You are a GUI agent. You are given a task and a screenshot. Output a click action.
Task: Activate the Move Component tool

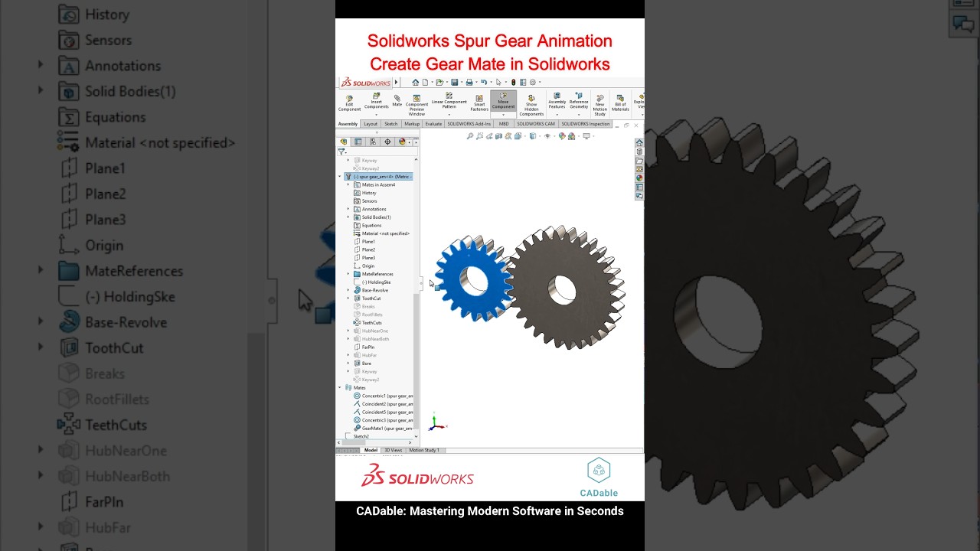pos(503,101)
